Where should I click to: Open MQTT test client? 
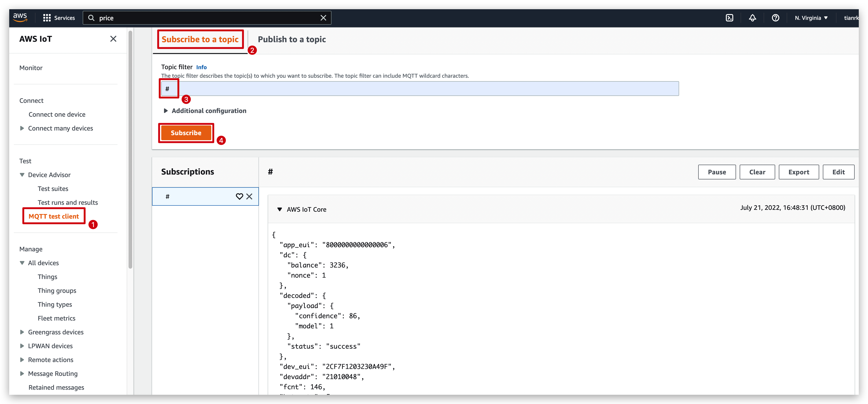point(54,216)
